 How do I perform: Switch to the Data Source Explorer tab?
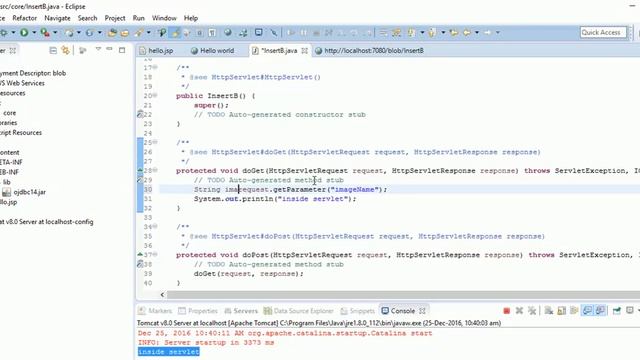pos(298,311)
